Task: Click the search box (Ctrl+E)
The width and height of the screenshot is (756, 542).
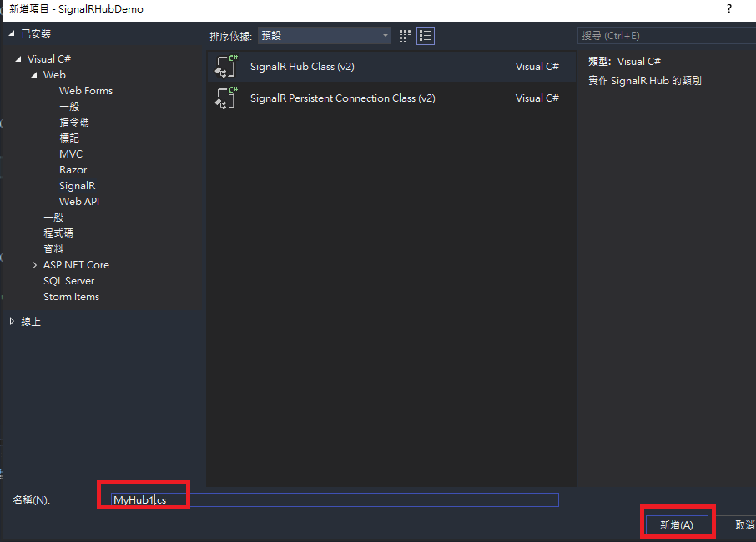Action: (667, 36)
